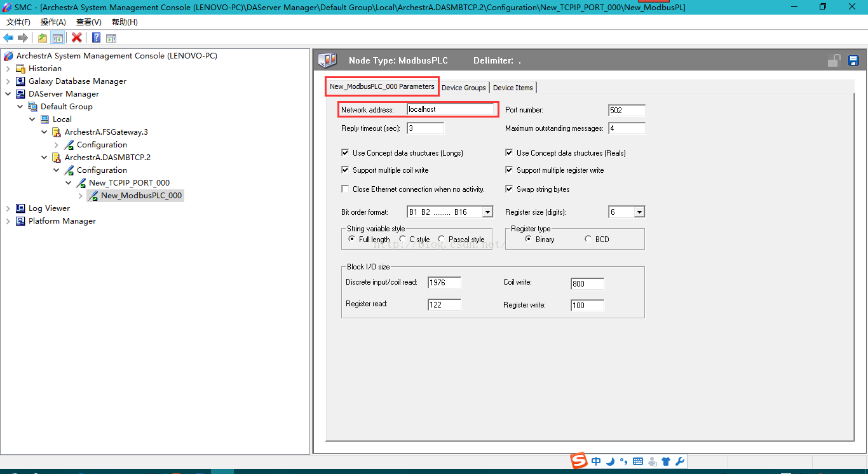Viewport: 868px width, 474px height.
Task: Uncheck Support multiple register write
Action: tap(509, 170)
